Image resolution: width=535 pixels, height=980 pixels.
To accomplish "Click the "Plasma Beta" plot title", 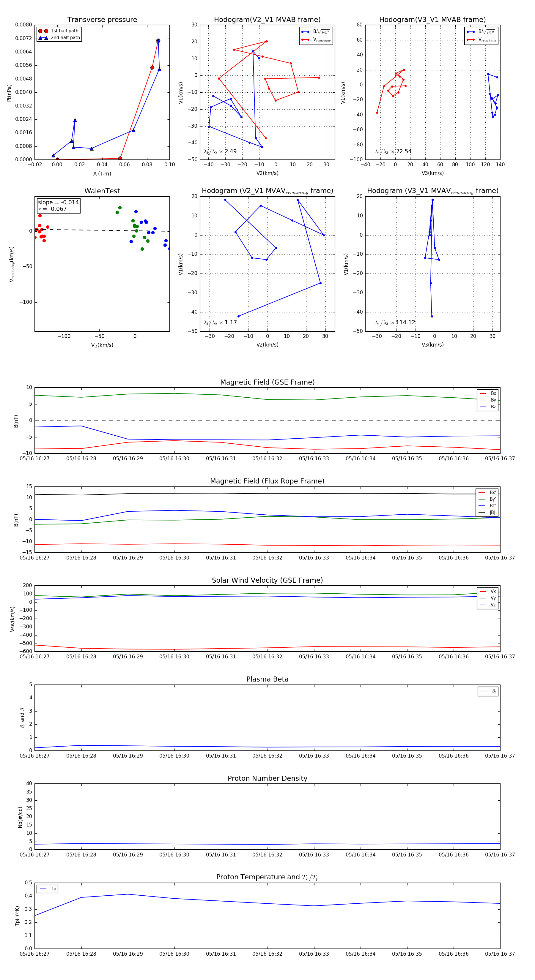I will pos(267,679).
